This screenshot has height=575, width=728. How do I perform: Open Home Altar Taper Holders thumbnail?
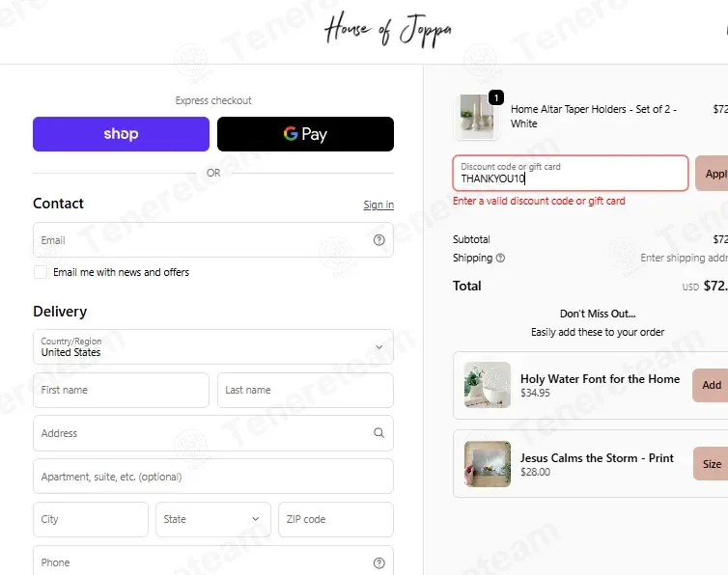(477, 117)
